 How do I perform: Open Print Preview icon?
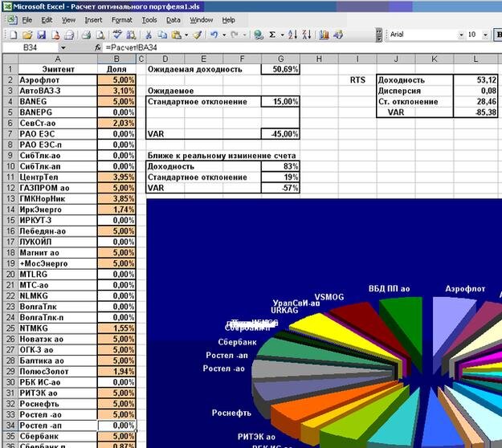coord(100,35)
